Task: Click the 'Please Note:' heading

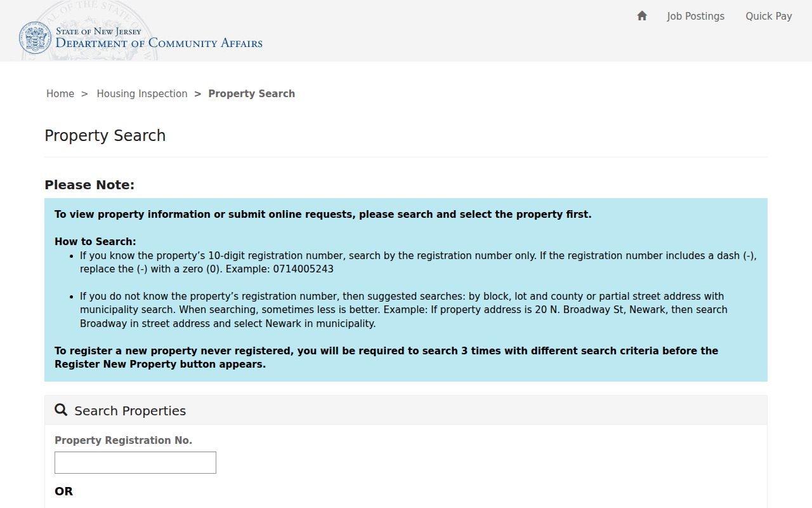Action: (89, 185)
